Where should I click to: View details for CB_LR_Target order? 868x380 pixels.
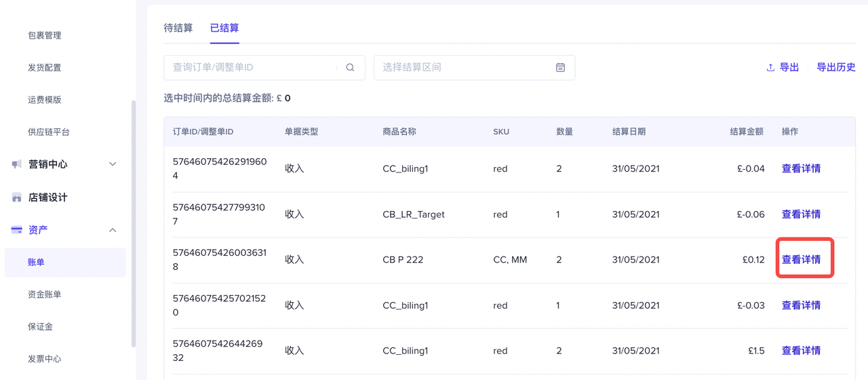coord(801,214)
